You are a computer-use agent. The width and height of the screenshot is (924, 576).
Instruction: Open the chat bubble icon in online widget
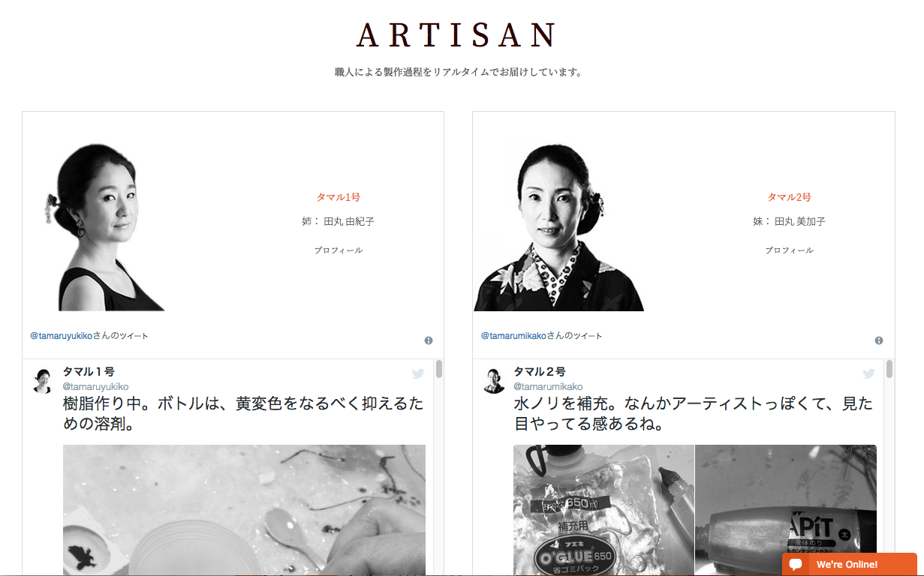tap(796, 565)
